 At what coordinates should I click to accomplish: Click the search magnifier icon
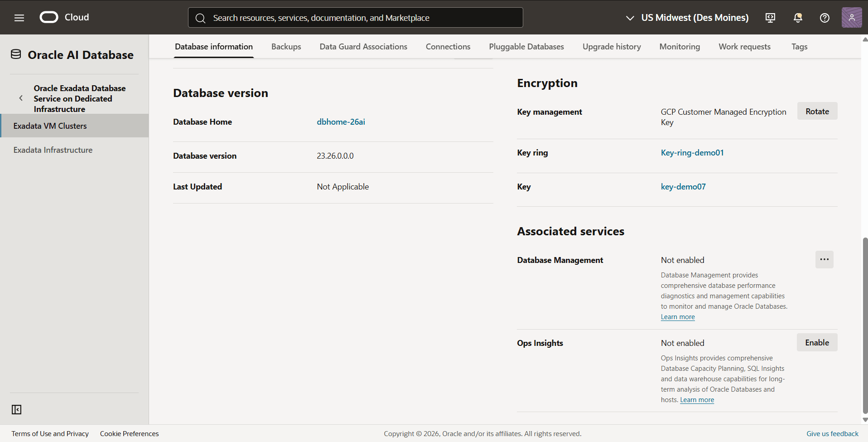pos(201,18)
